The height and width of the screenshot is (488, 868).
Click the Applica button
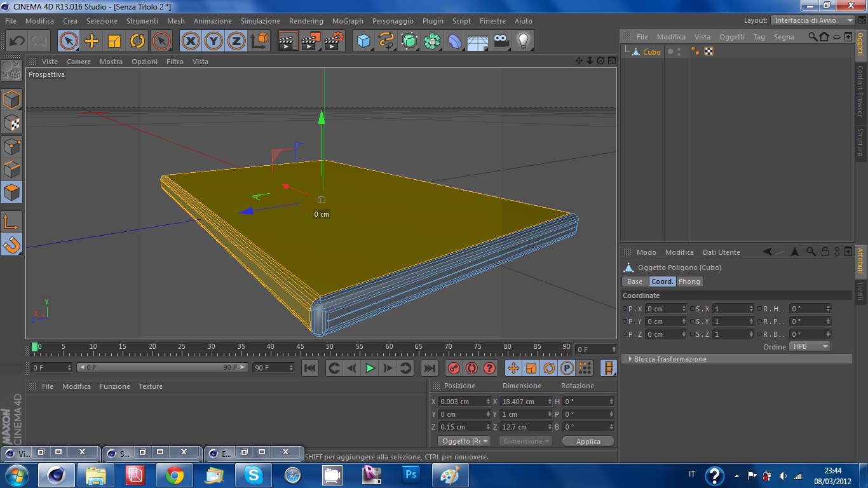click(588, 442)
